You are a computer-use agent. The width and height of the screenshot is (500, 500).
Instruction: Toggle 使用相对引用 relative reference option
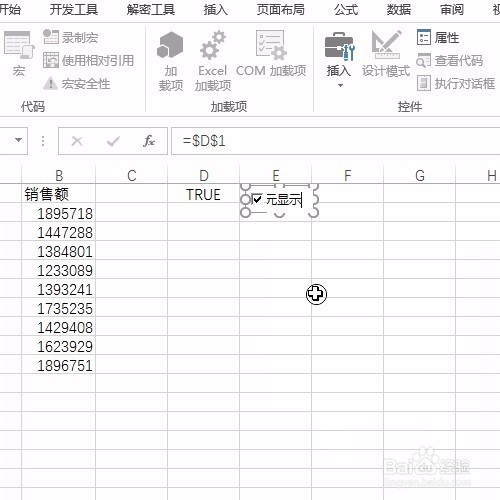pos(89,61)
